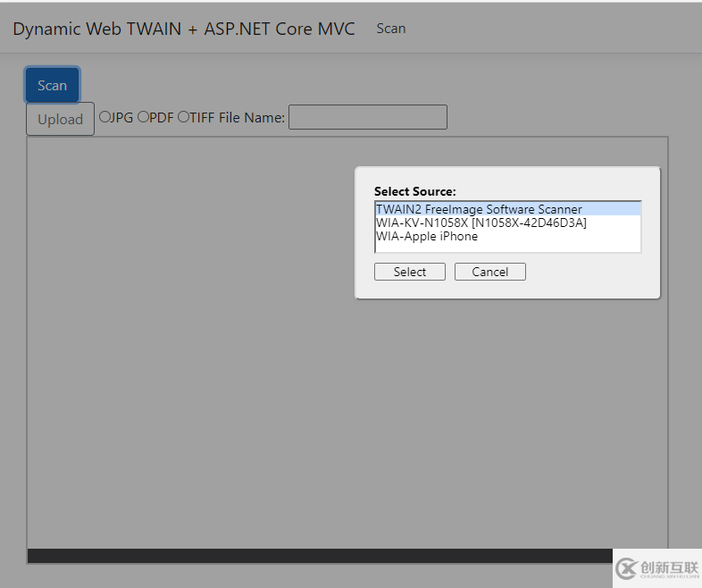Select the TIFF radio option

pos(184,117)
